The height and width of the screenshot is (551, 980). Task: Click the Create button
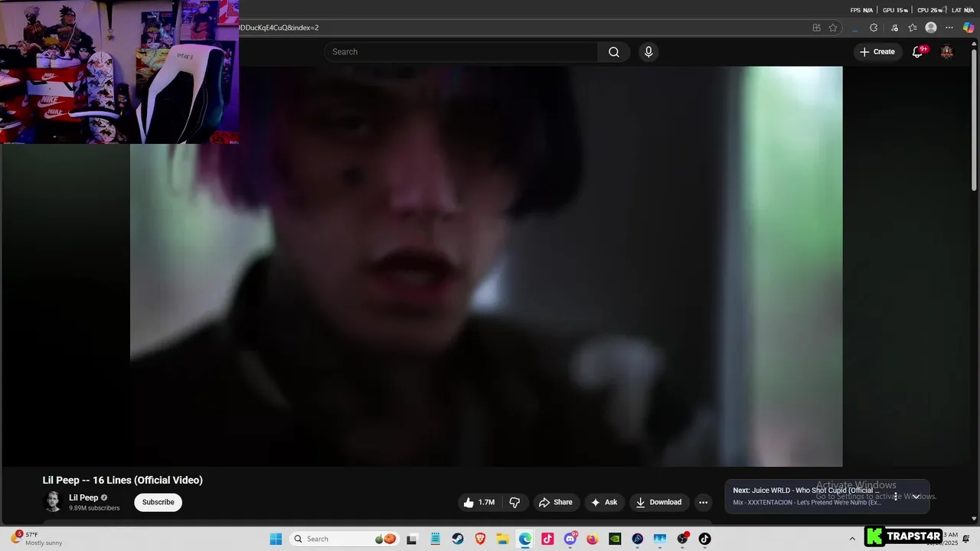(877, 52)
